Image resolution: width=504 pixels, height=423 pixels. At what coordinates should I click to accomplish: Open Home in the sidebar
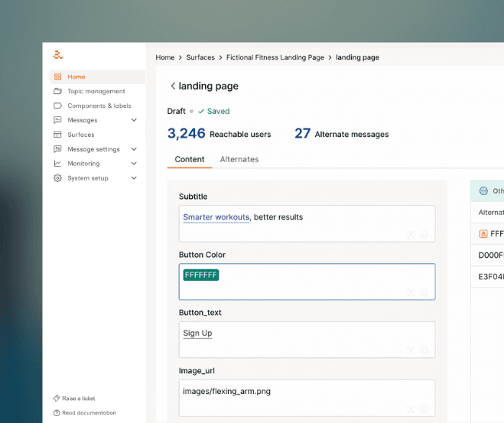(97, 76)
